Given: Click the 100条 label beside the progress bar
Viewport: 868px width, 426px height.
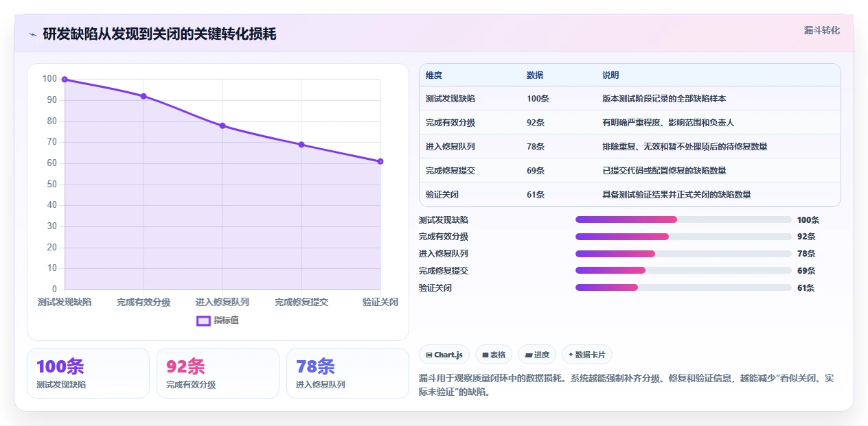Looking at the screenshot, I should [x=808, y=220].
